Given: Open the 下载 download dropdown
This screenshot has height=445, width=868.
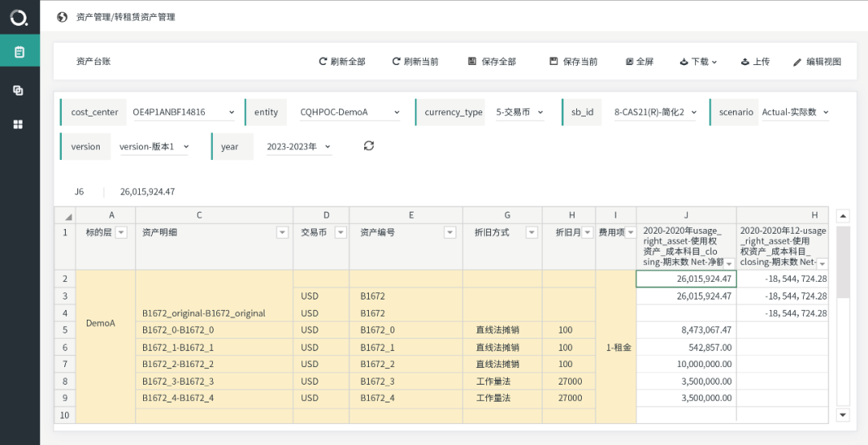Looking at the screenshot, I should pos(698,62).
